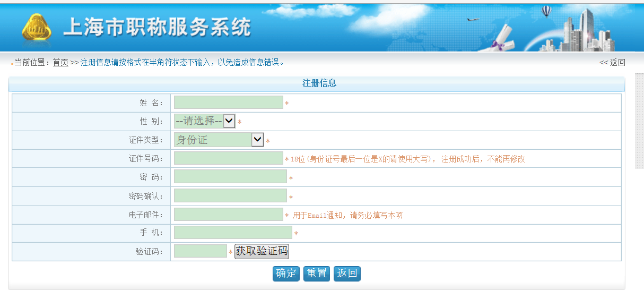Click the hot air balloon banner graphic
Viewport: 644px width, 290px height.
[x=546, y=11]
